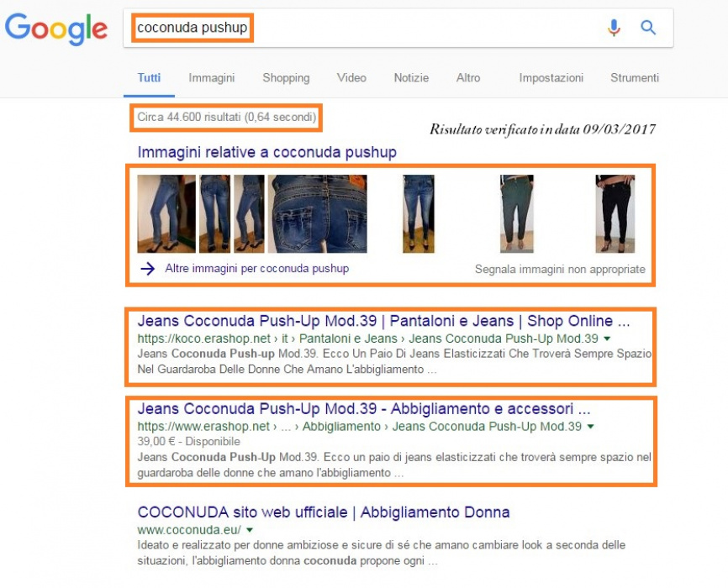Expand the Altro menu
This screenshot has width=728, height=588.
tap(468, 77)
